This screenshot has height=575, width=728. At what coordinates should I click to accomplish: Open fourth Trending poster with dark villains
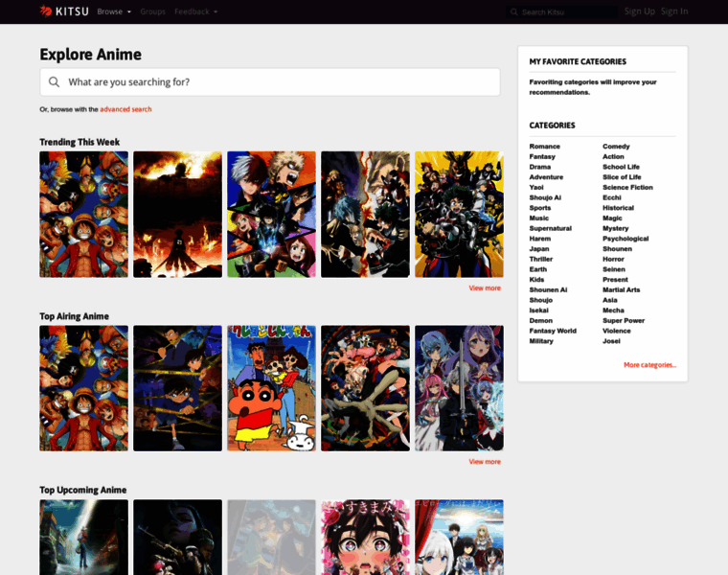click(365, 215)
